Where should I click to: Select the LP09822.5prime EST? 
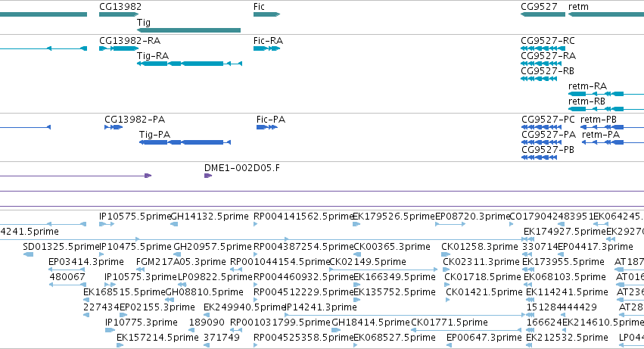click(x=182, y=285)
